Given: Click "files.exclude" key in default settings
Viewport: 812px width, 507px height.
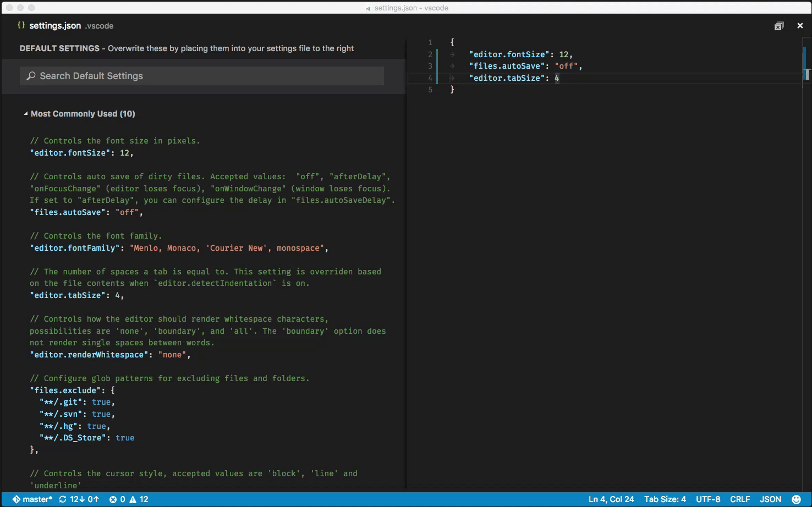Looking at the screenshot, I should point(65,390).
